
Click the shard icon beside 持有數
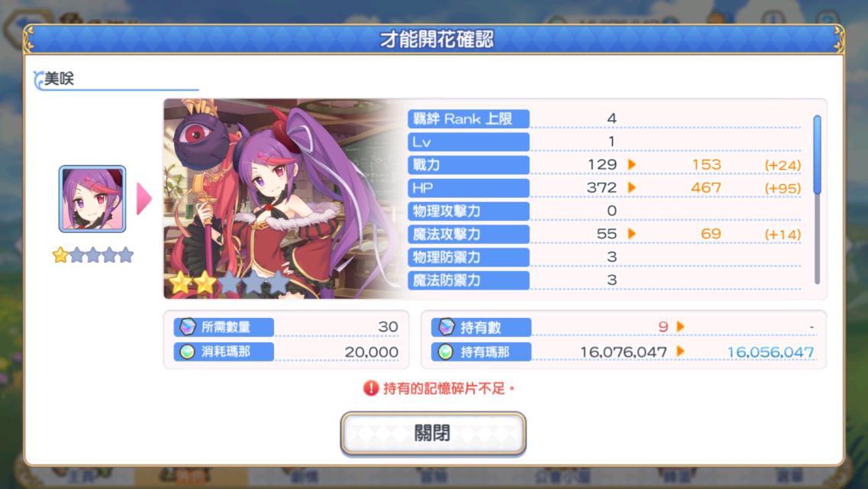446,327
